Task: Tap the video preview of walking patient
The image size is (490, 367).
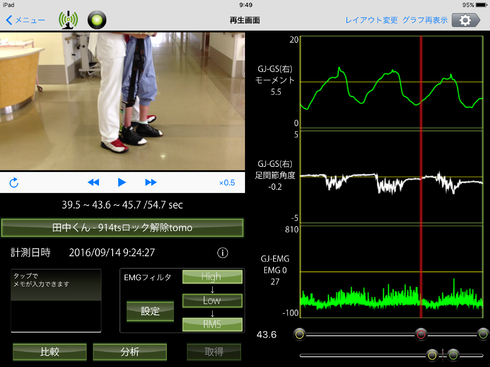Action: [122, 101]
